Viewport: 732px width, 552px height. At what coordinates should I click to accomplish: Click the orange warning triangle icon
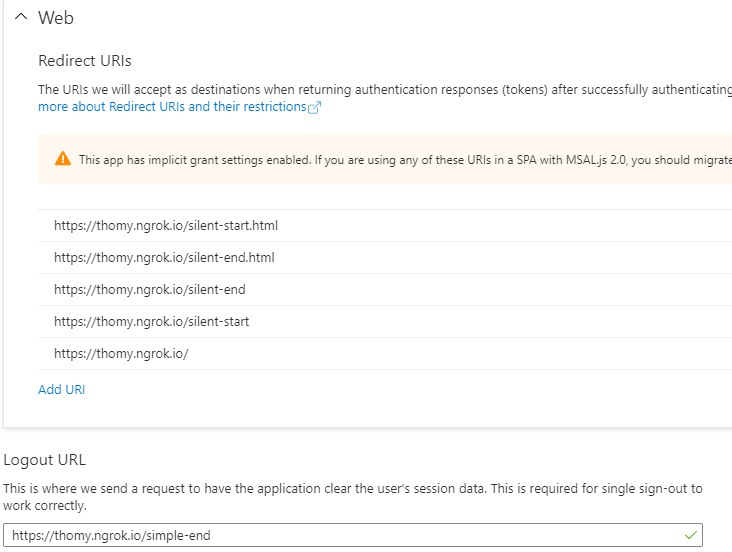(63, 159)
